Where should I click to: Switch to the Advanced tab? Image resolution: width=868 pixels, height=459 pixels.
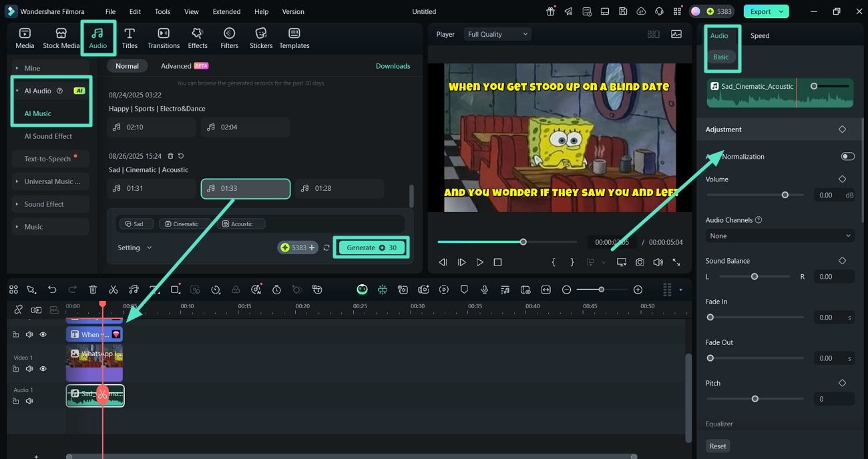pos(185,66)
